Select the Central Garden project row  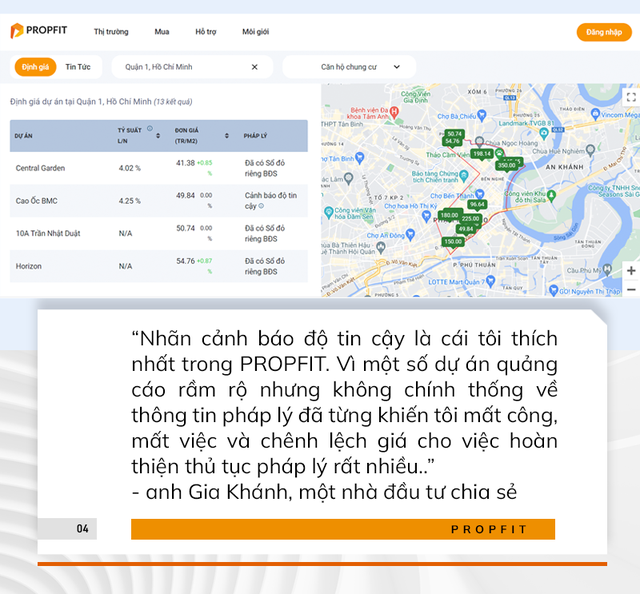159,168
